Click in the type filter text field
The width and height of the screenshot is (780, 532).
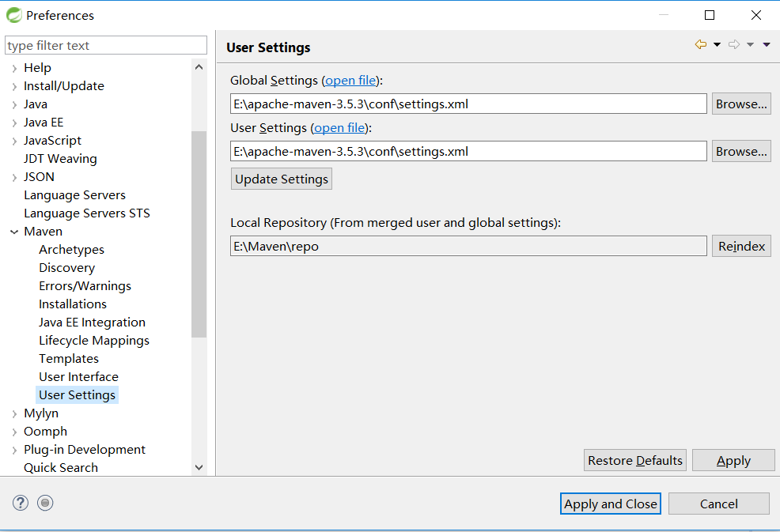click(x=106, y=45)
